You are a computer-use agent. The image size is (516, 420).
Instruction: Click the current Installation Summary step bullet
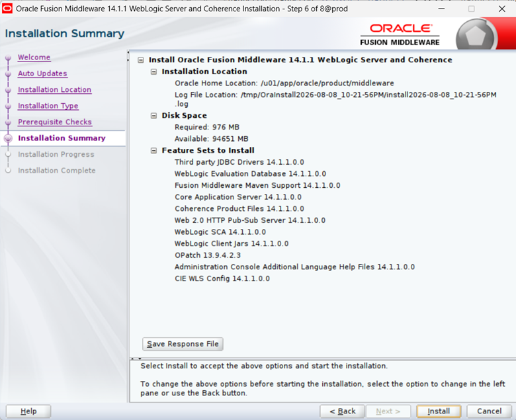(x=8, y=138)
